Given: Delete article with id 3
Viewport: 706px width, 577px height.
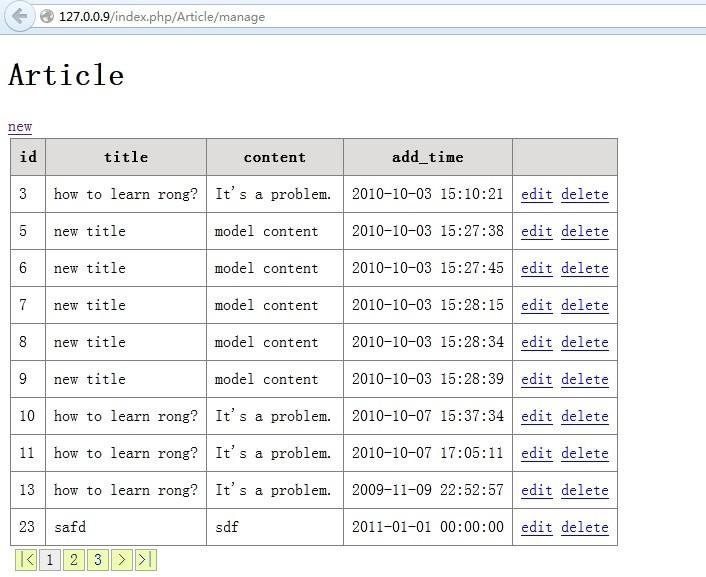Looking at the screenshot, I should pyautogui.click(x=585, y=194).
